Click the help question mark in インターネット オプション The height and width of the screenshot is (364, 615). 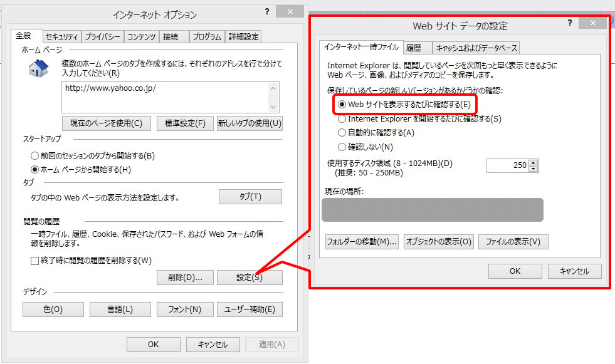click(267, 12)
